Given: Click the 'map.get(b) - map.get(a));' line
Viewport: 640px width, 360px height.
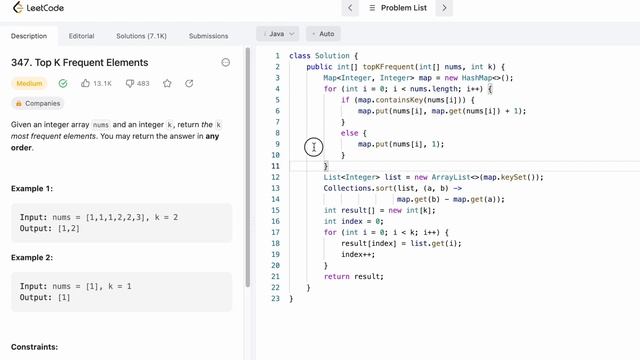Looking at the screenshot, I should 451,199.
